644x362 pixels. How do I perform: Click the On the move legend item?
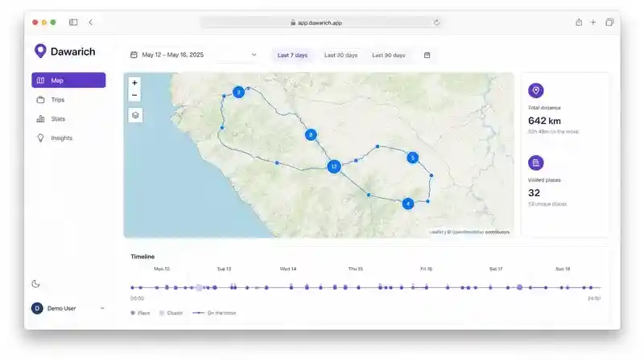point(214,313)
